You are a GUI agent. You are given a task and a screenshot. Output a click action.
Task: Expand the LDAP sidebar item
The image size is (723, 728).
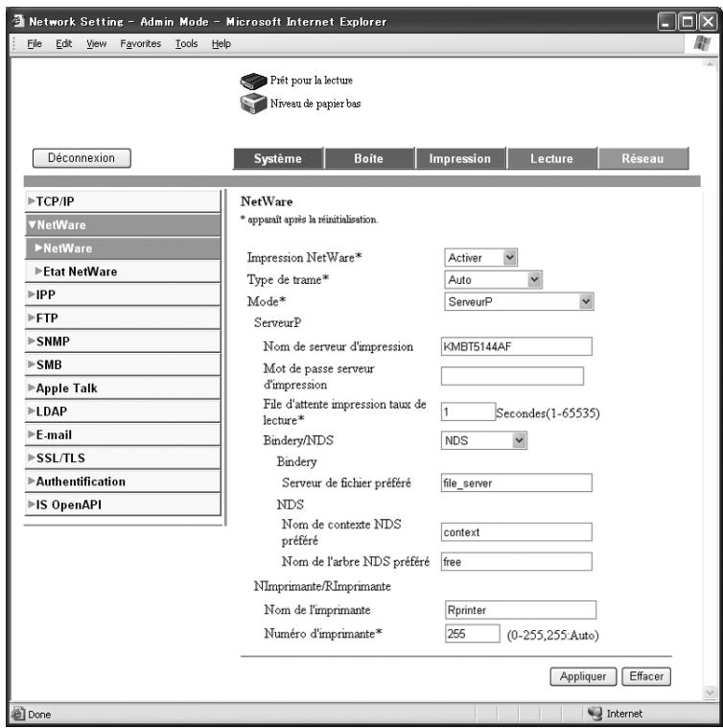pyautogui.click(x=123, y=411)
